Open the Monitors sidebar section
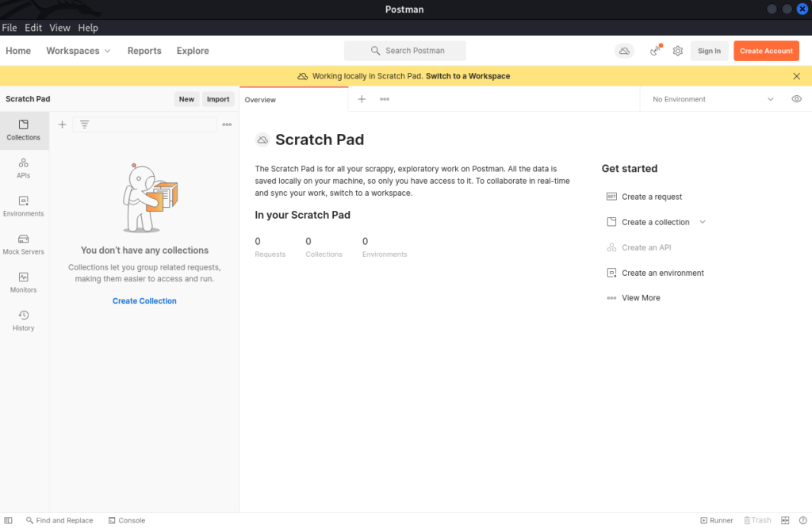 tap(24, 283)
